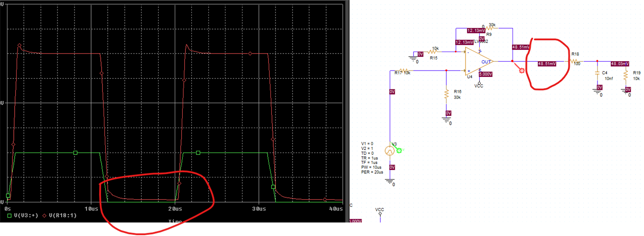This screenshot has height=236, width=644.
Task: Click the U4 reference designator
Action: point(470,77)
